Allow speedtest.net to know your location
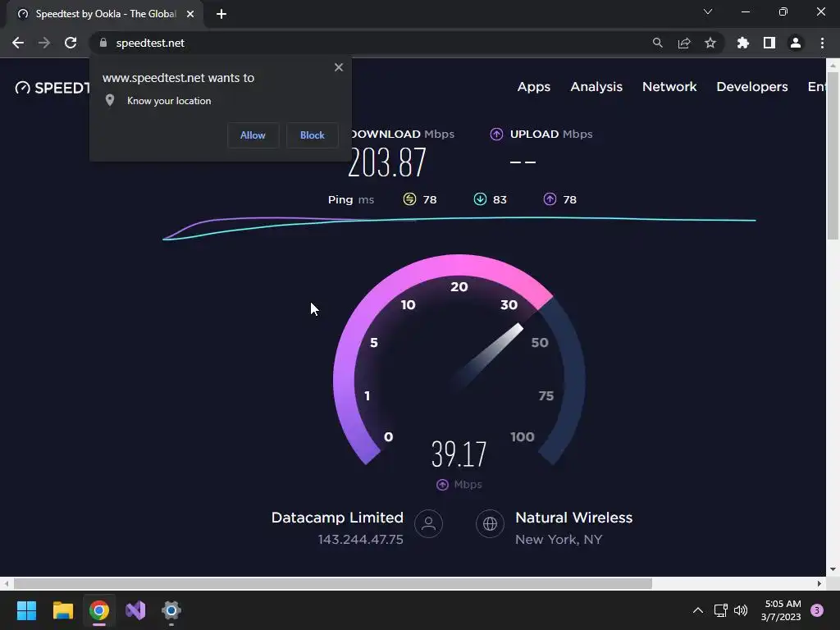Screen dimensions: 840x630 253,135
